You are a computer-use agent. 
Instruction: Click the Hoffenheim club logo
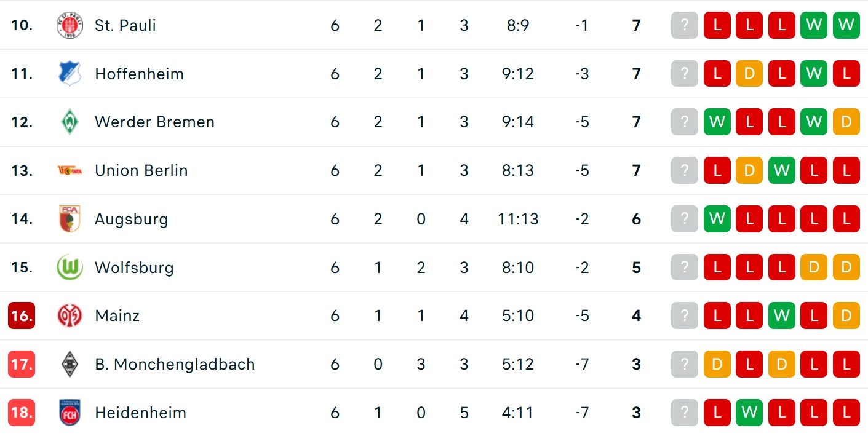70,74
